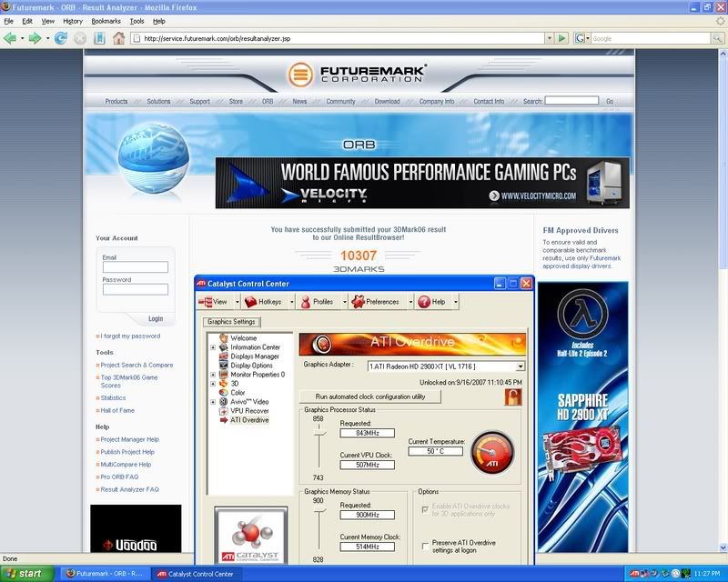
Task: Open the Products item in Futuremark navigation
Action: [116, 101]
